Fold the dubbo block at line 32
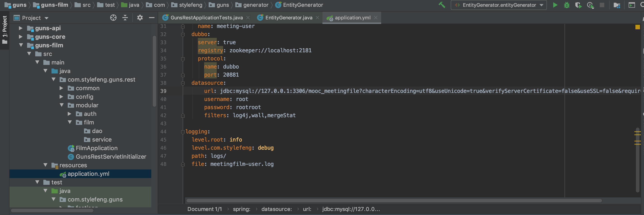 point(183,34)
